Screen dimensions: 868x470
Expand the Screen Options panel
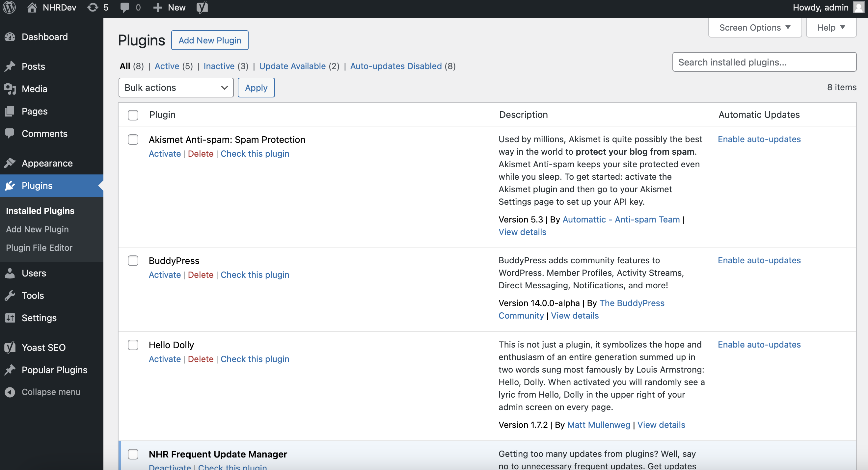[755, 28]
